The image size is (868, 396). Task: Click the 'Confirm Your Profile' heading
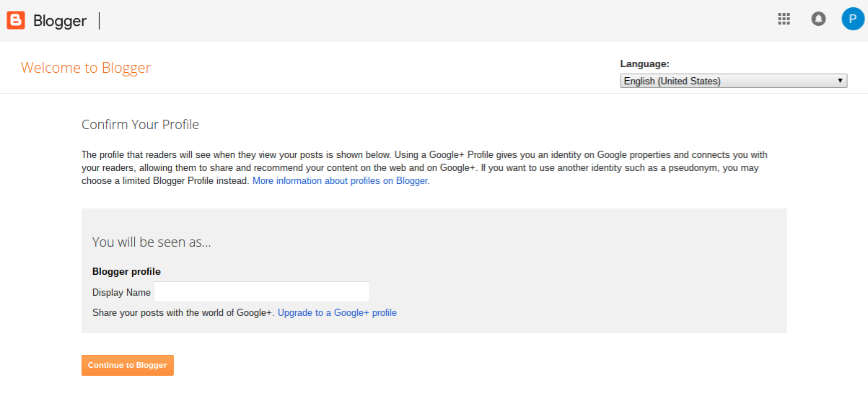(140, 125)
